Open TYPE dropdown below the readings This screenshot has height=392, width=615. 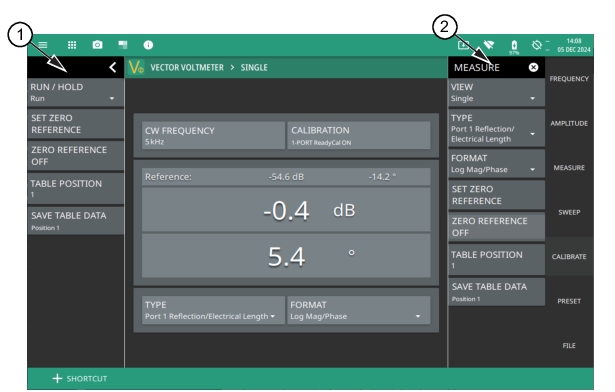213,310
